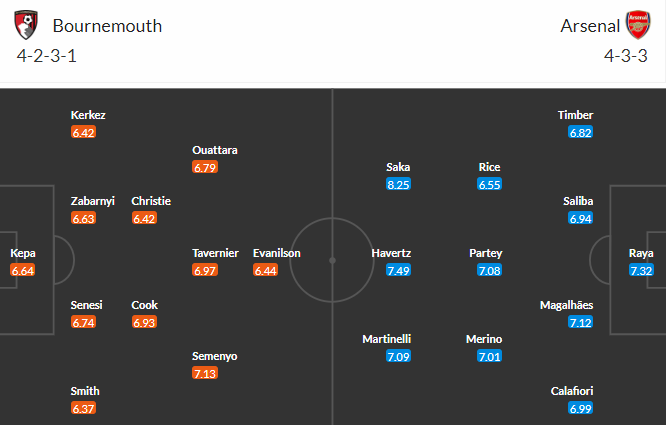Click Kepa's 6.64 rating badge

pyautogui.click(x=23, y=270)
